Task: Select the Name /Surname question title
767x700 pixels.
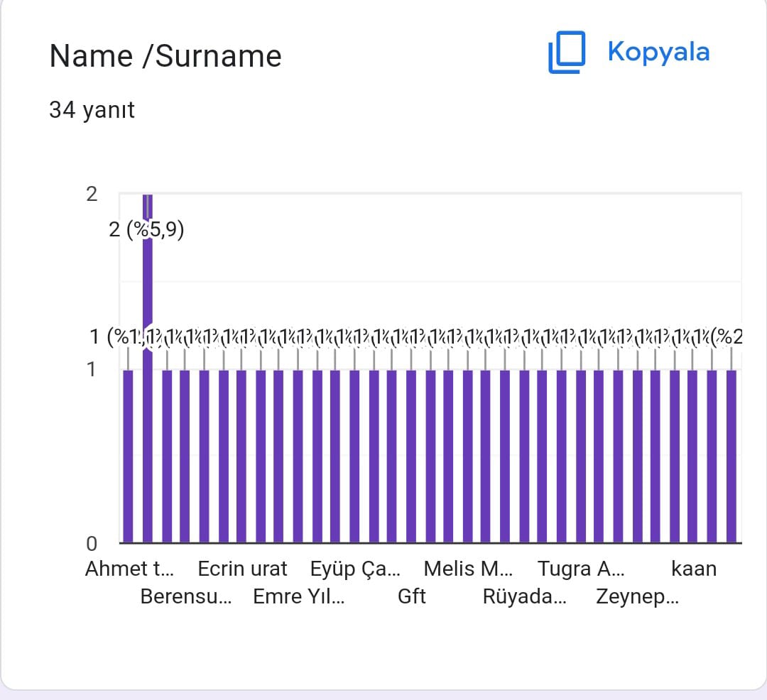Action: click(x=165, y=56)
